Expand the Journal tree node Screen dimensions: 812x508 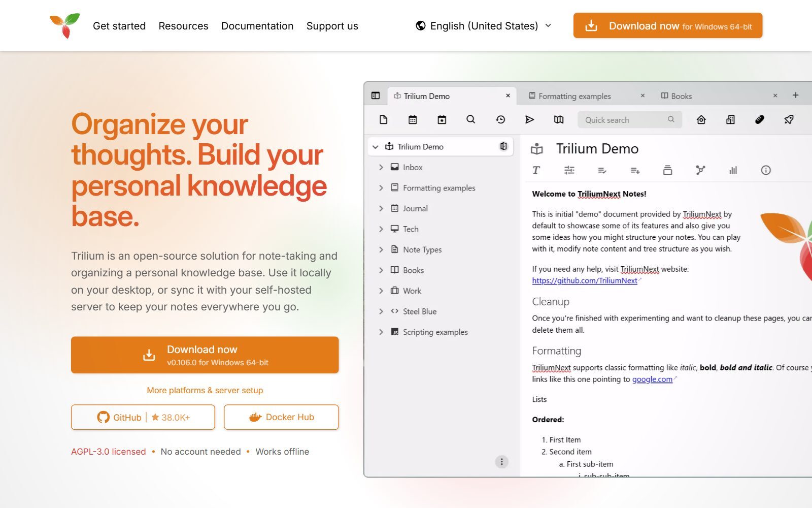[x=381, y=208]
